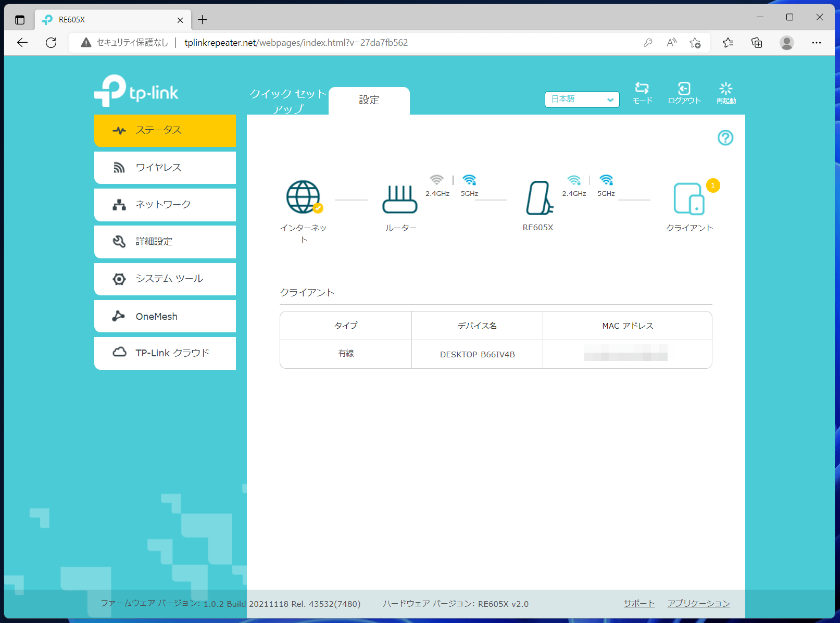Open browser settings three-dot menu

tap(816, 43)
